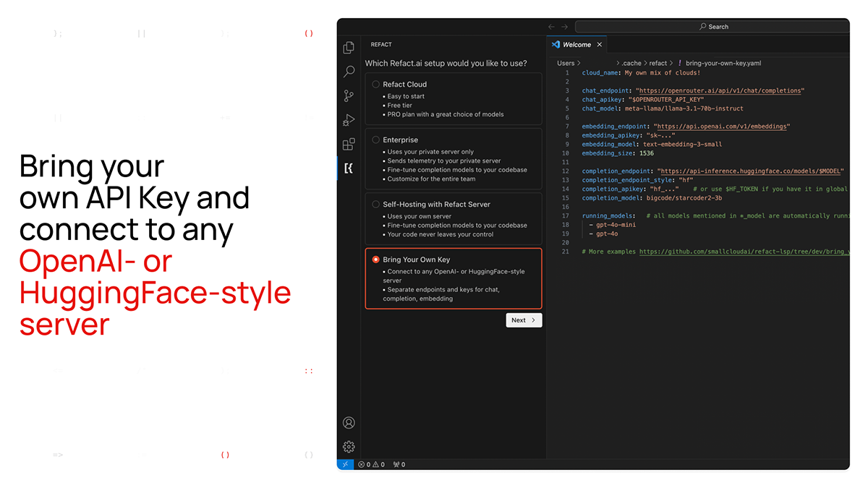Click the bring-your-own-key.yaml breadcrumb

pos(723,63)
